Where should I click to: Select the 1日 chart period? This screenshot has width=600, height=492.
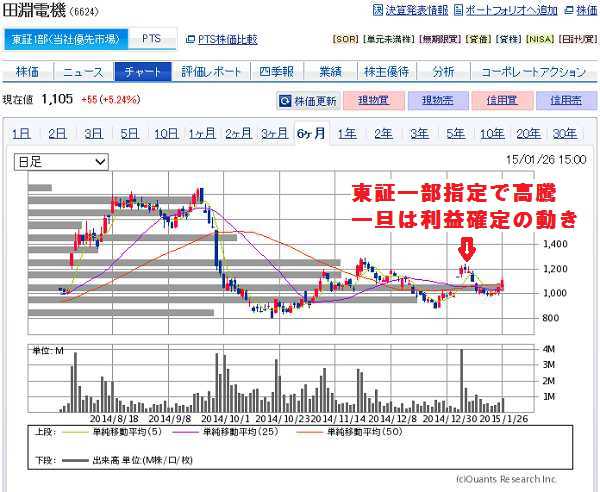tap(21, 134)
